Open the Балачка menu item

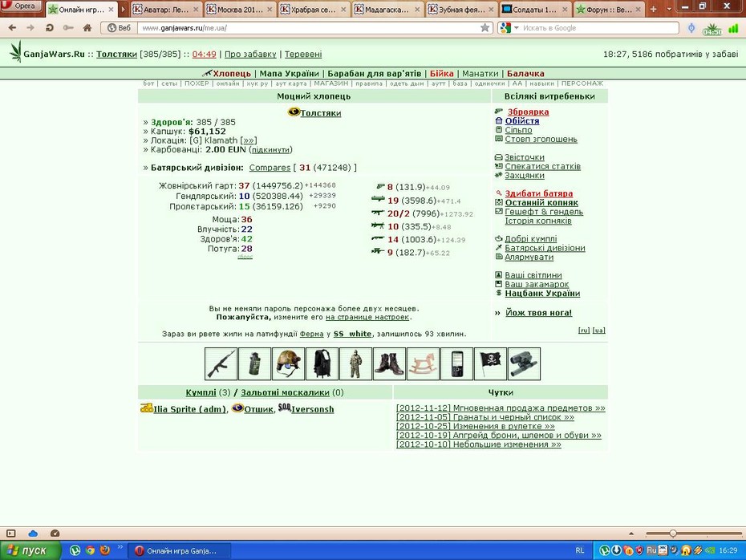[525, 73]
